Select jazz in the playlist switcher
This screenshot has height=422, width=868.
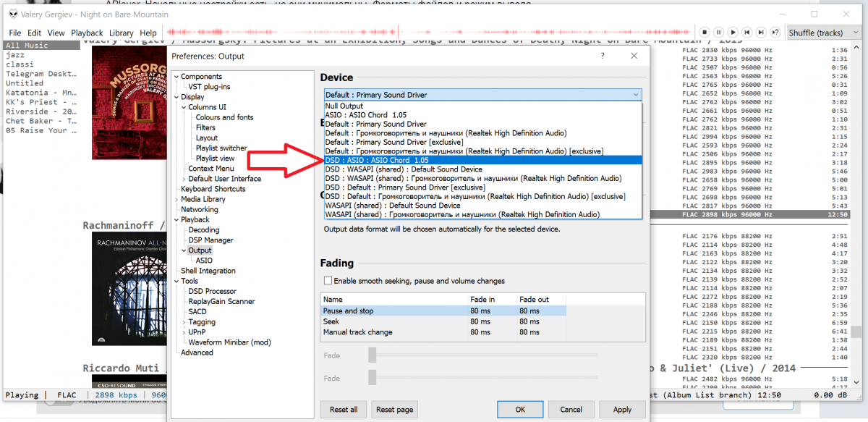coord(40,55)
